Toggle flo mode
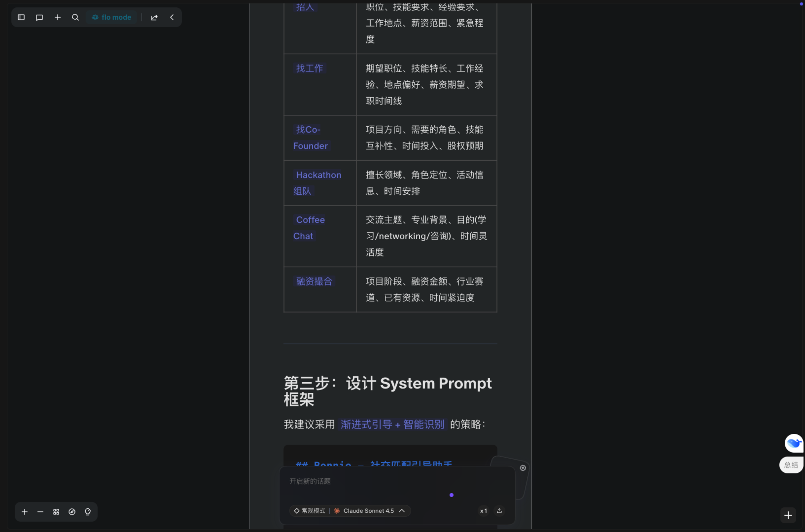805x532 pixels. point(112,17)
